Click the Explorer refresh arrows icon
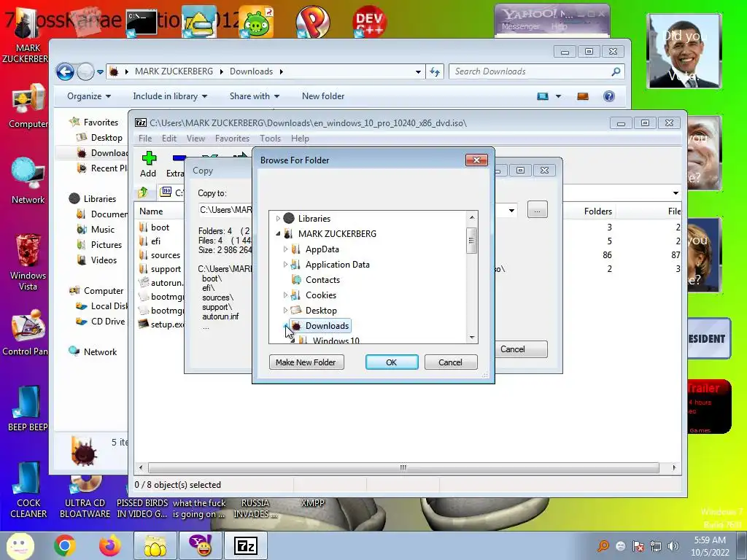Viewport: 747px width, 560px height. [435, 71]
